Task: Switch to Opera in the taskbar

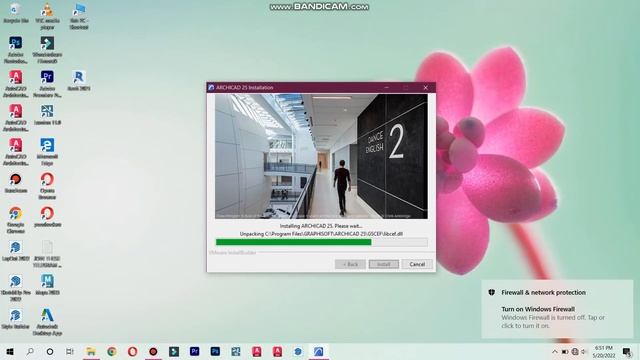Action: click(132, 351)
